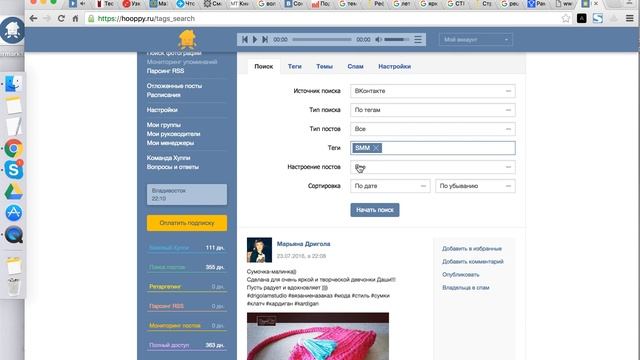The width and height of the screenshot is (640, 360).
Task: Open 'Парсинг RSS' in the sidebar
Action: point(165,71)
